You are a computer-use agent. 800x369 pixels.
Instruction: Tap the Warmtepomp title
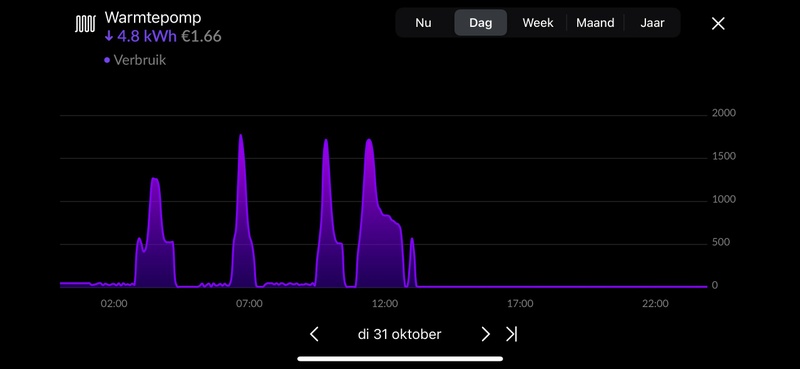click(153, 17)
